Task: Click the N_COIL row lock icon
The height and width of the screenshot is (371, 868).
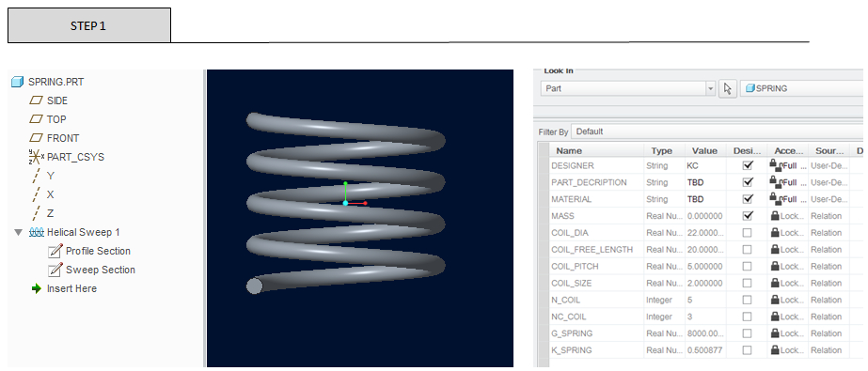Action: [775, 300]
